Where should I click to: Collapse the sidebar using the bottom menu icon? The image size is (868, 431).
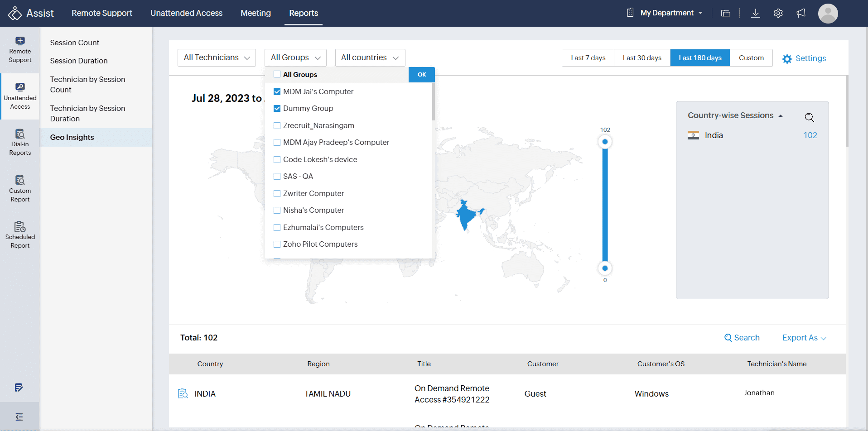point(19,417)
